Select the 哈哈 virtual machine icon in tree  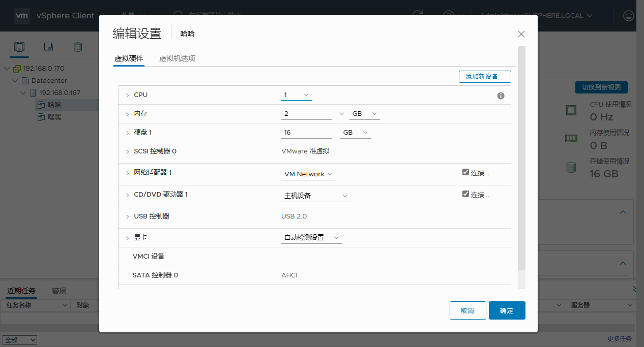[x=41, y=105]
